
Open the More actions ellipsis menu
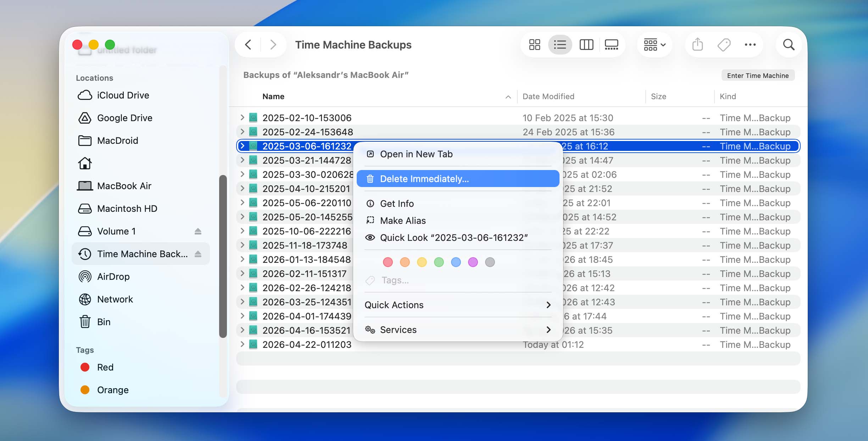click(750, 45)
